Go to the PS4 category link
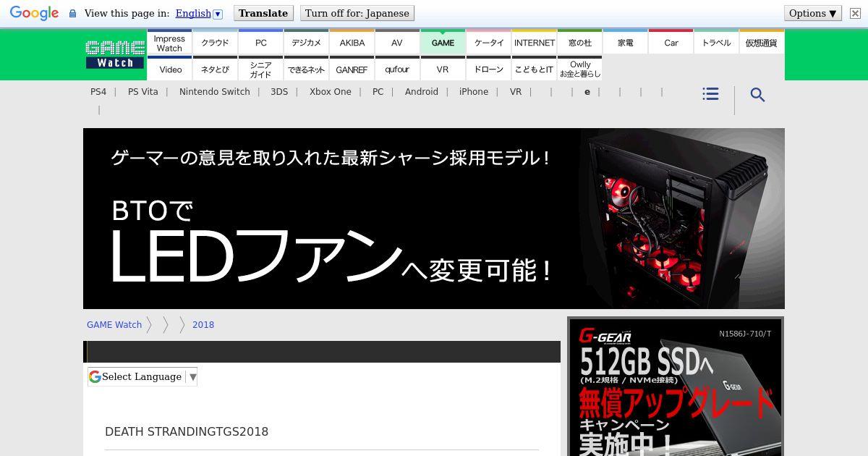This screenshot has height=456, width=868. (98, 92)
